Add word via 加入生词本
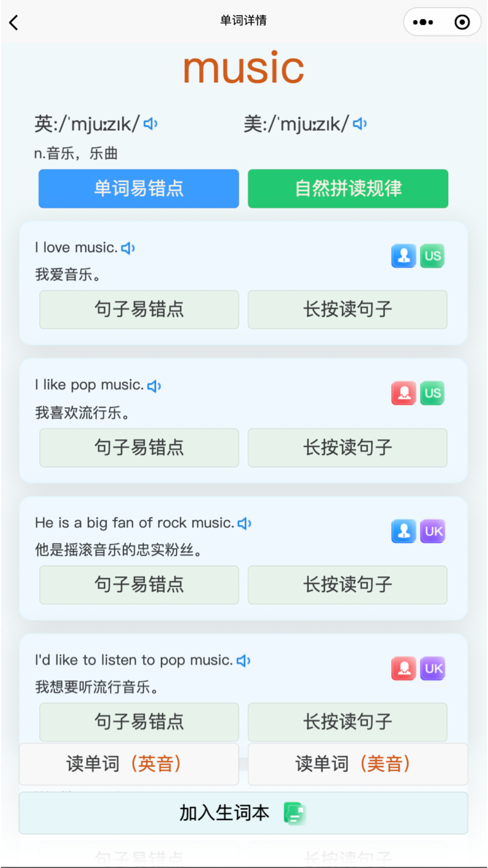Viewport: 488px width, 868px height. pos(243,813)
